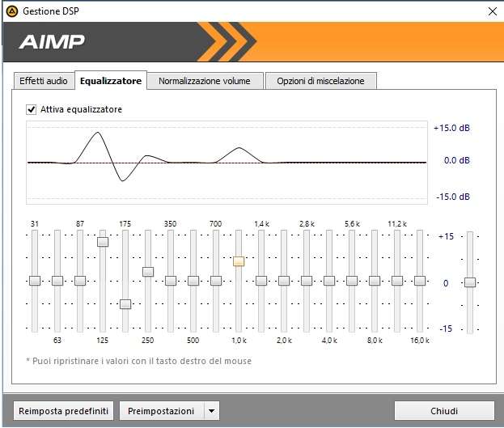The image size is (504, 428).
Task: Click the 8,0 k band slider handle
Action: [375, 281]
